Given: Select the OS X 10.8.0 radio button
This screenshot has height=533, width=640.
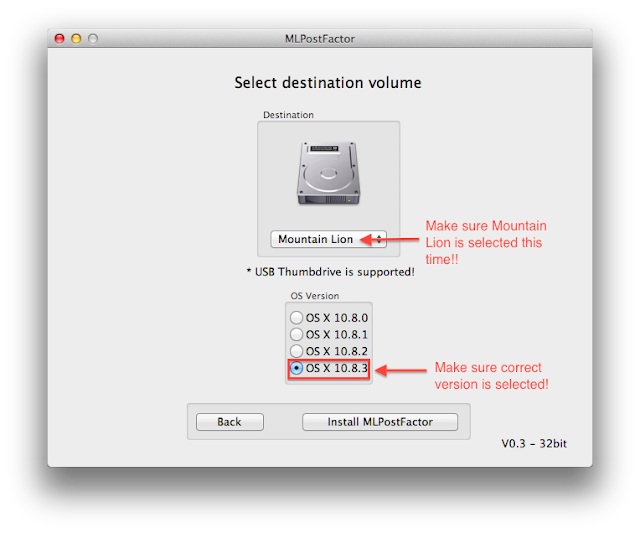Looking at the screenshot, I should click(x=296, y=318).
